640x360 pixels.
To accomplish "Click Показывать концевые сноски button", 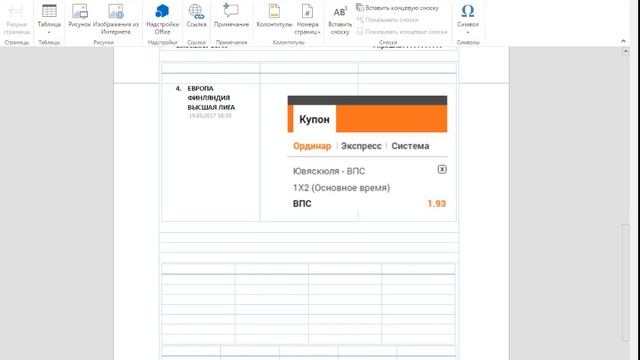I will (x=402, y=31).
